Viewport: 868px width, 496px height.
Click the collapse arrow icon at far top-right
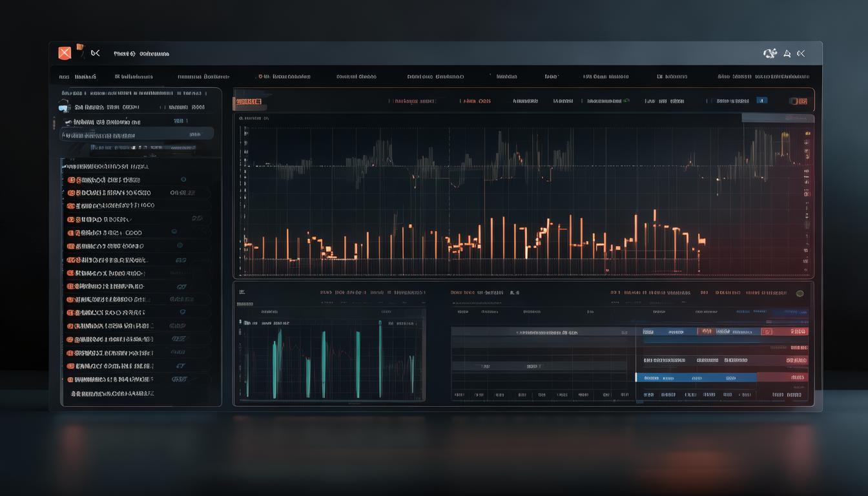[801, 54]
